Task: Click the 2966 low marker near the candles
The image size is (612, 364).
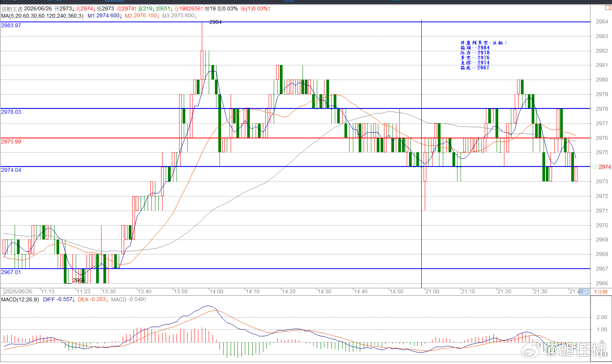Action: click(x=78, y=280)
